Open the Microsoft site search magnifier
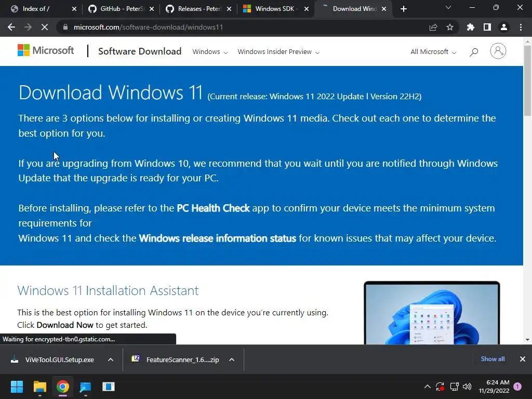Image resolution: width=532 pixels, height=399 pixels. tap(474, 52)
